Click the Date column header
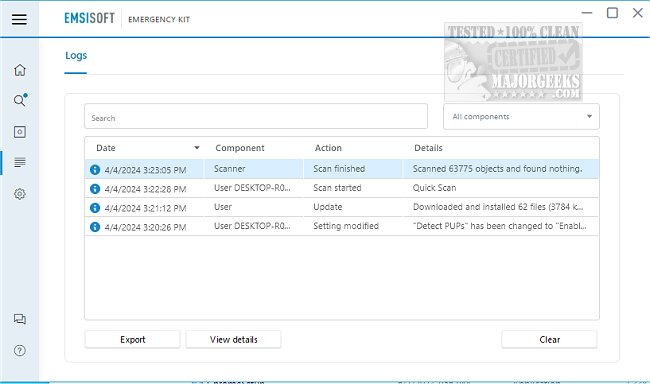The image size is (650, 384). click(x=106, y=148)
